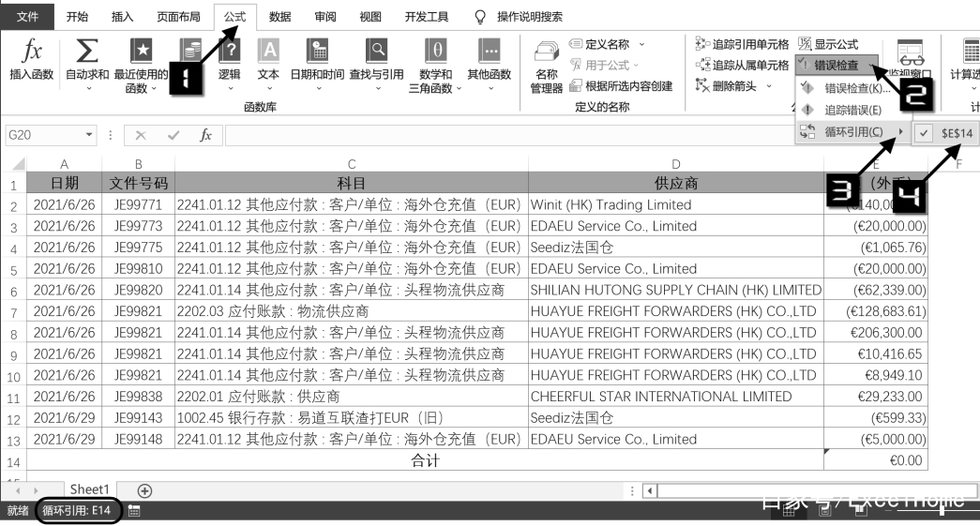Click Create from Selection (根据所选内容创建)
This screenshot has height=526, width=980.
621,86
